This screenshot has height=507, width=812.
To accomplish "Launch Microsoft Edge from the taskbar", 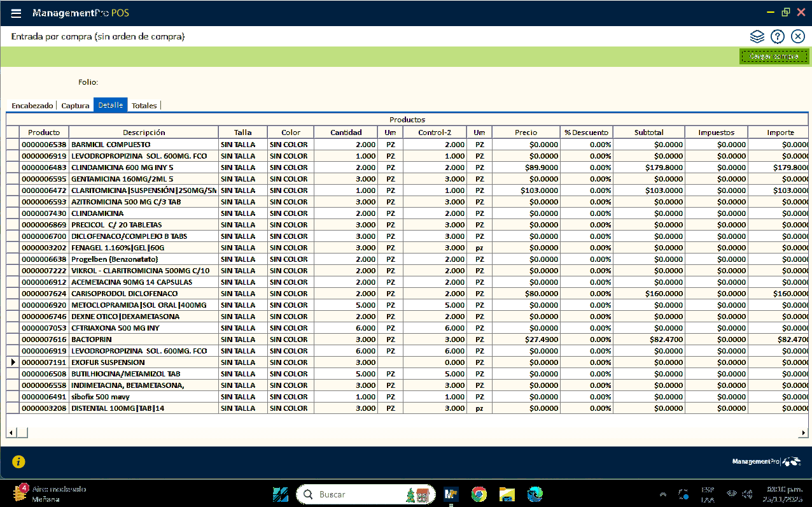I will [x=535, y=494].
